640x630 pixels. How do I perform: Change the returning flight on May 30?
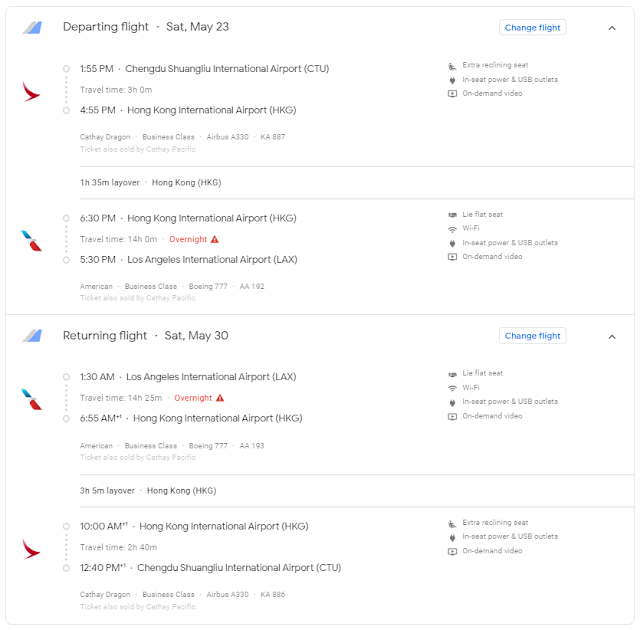532,336
